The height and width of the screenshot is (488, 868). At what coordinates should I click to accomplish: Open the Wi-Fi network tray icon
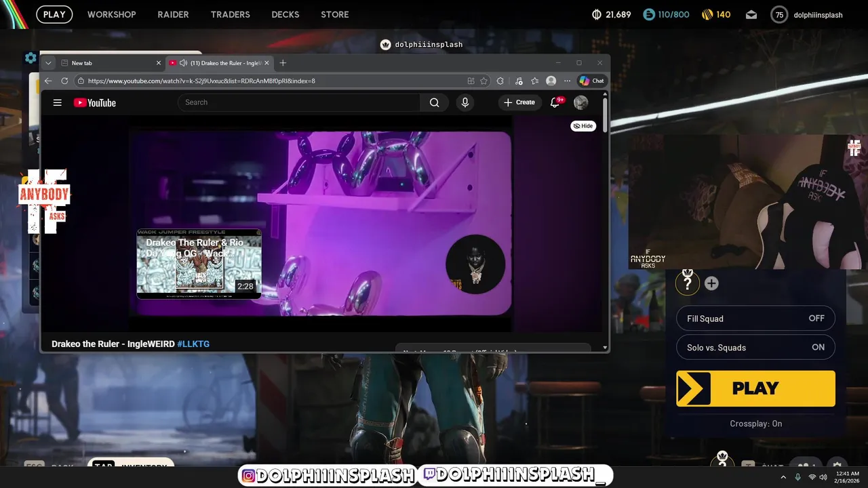click(812, 477)
